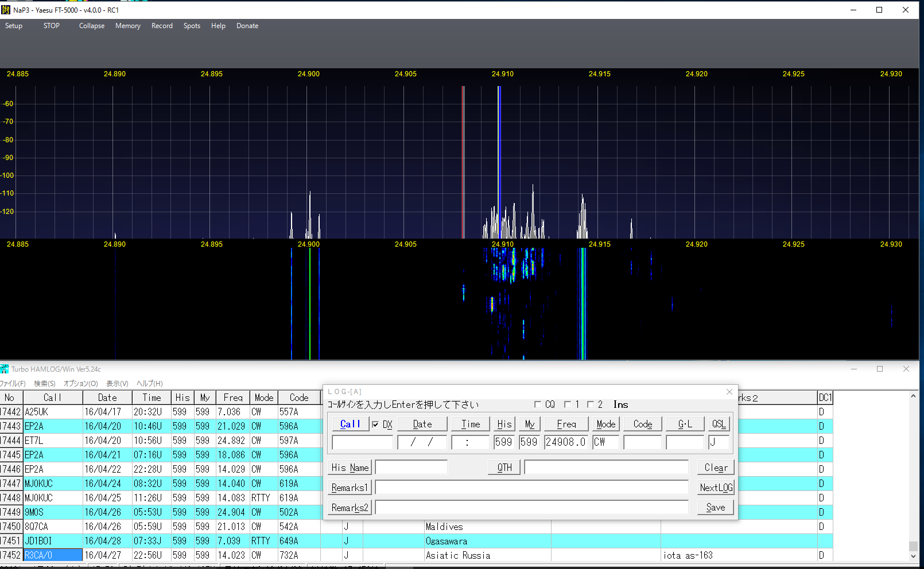Viewport: 924px width, 569px height.
Task: Focus the callsign input field
Action: click(x=363, y=442)
